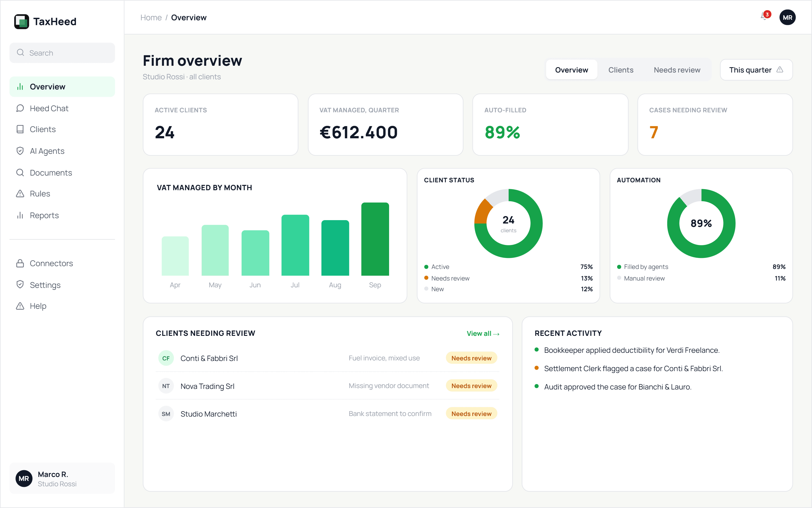
Task: Click the Documents magnifier icon
Action: pyautogui.click(x=20, y=173)
